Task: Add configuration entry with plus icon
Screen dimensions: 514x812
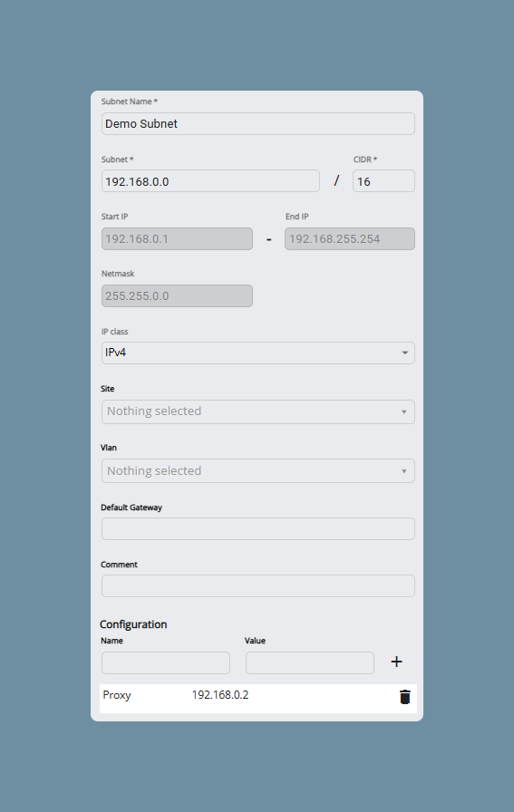Action: click(396, 662)
